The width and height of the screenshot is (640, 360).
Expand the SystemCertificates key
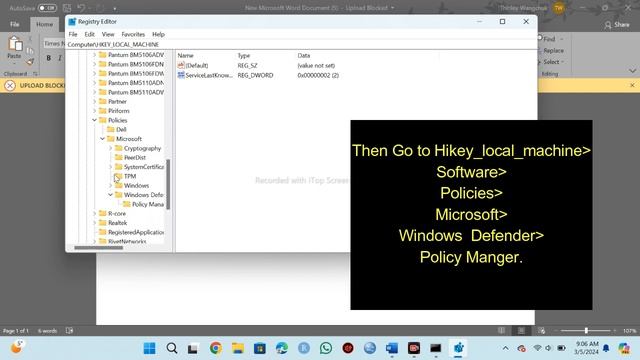[111, 167]
